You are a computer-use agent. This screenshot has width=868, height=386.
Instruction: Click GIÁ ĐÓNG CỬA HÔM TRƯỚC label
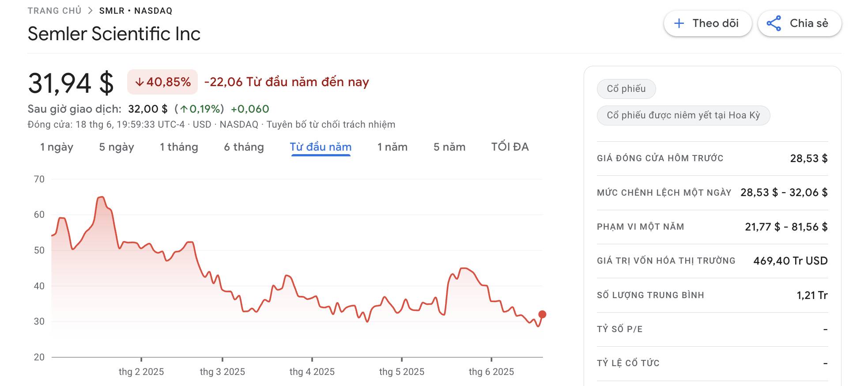(x=660, y=158)
